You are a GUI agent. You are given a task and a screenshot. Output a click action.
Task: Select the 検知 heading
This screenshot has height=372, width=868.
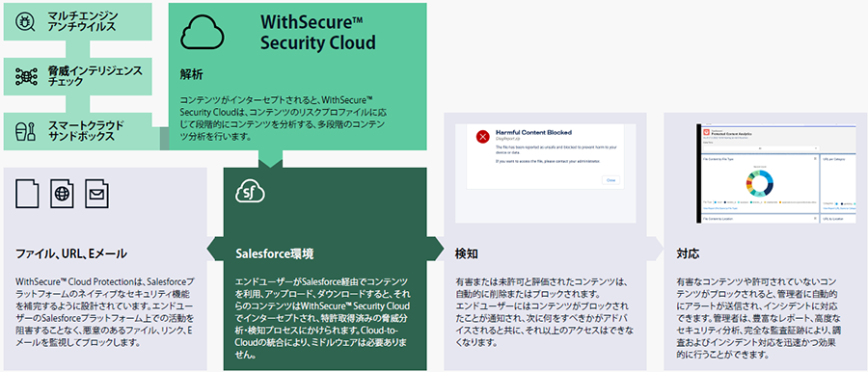pos(466,254)
